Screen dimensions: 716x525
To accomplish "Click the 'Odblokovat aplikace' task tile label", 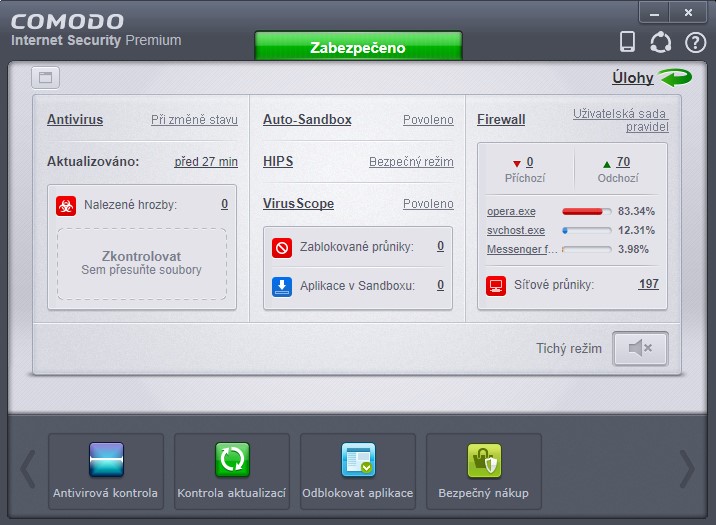I will click(358, 493).
